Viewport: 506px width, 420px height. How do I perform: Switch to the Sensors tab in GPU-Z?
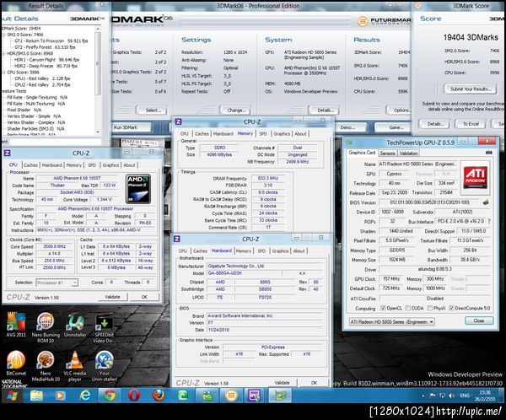388,153
